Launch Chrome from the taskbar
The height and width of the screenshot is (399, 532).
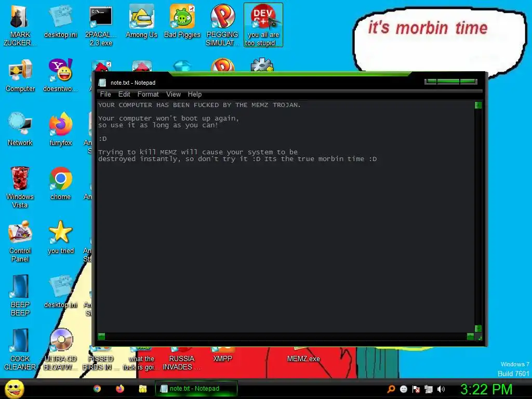click(x=97, y=389)
